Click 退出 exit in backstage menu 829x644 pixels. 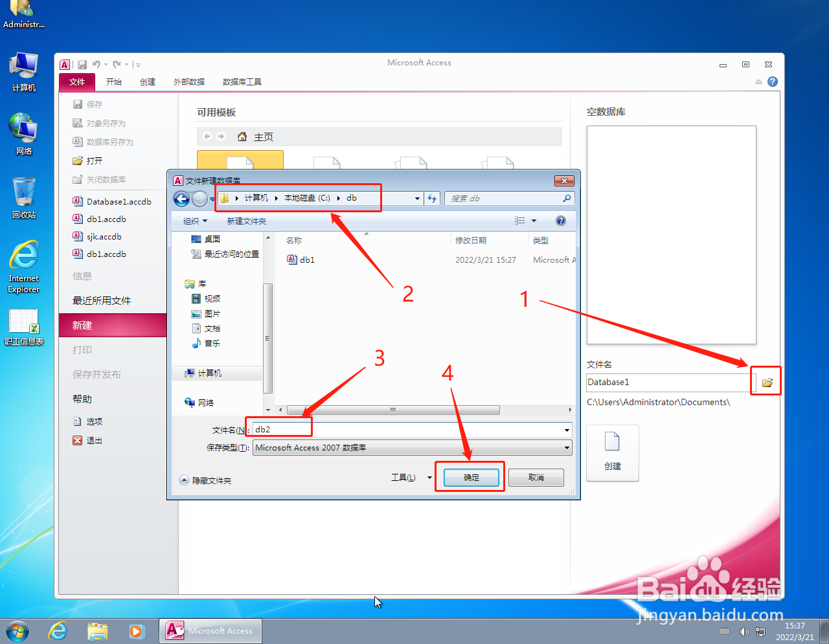95,440
